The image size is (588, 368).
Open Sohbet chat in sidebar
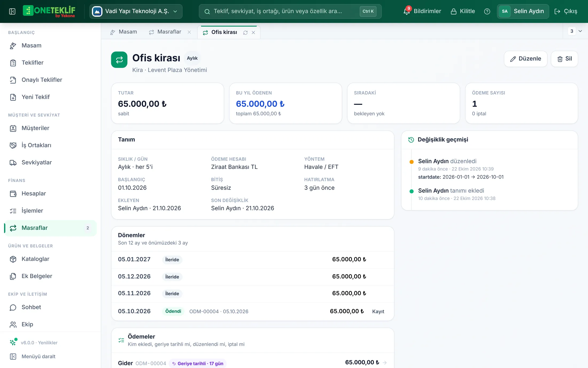pos(51,307)
